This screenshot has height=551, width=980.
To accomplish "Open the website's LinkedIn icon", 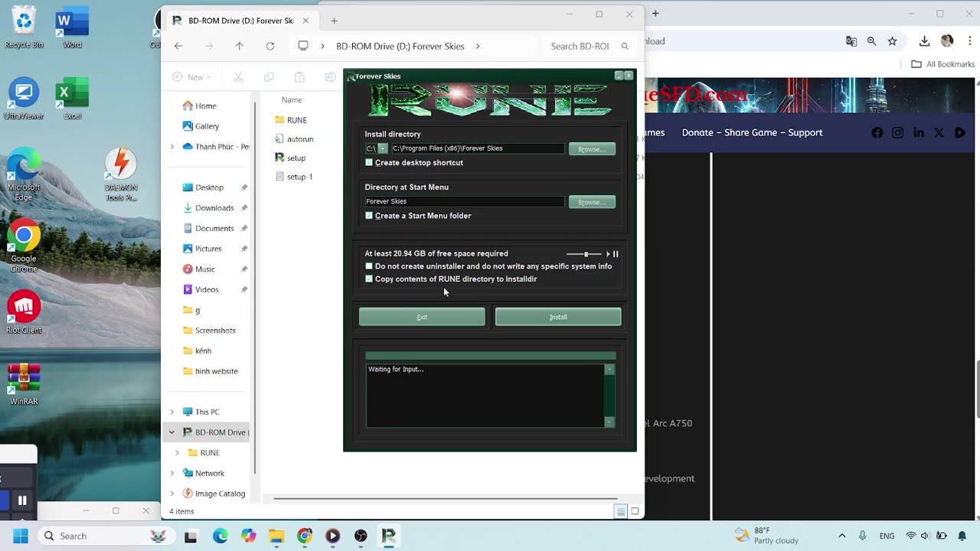I will pyautogui.click(x=919, y=133).
